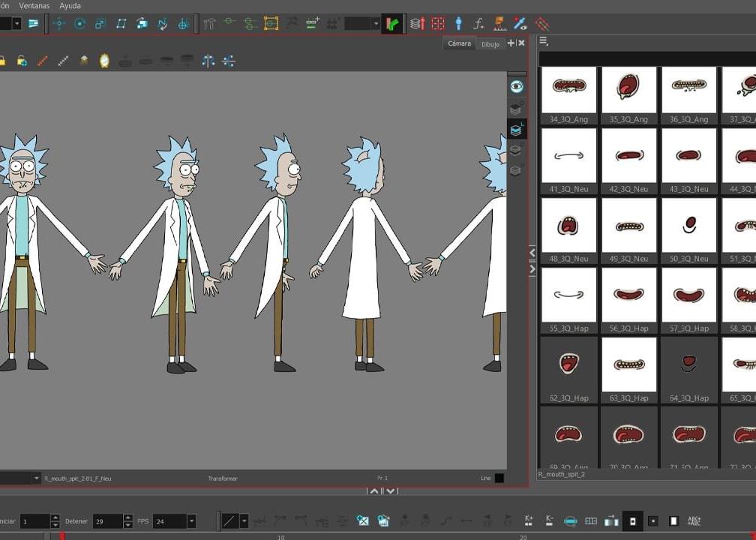Open the Ventanas menu

34,6
